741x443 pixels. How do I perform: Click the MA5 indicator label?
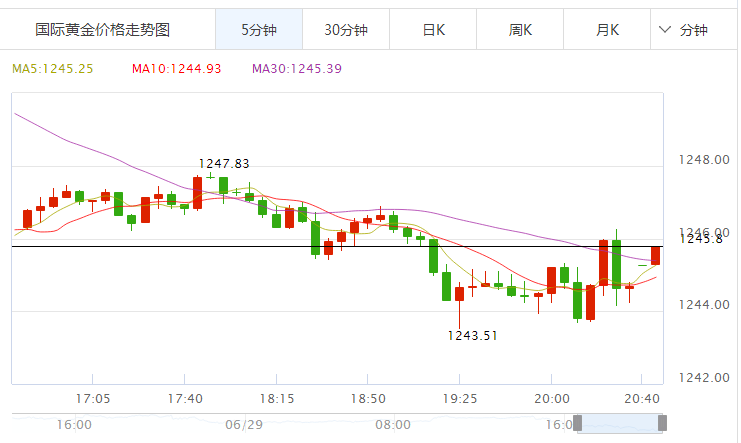click(52, 69)
